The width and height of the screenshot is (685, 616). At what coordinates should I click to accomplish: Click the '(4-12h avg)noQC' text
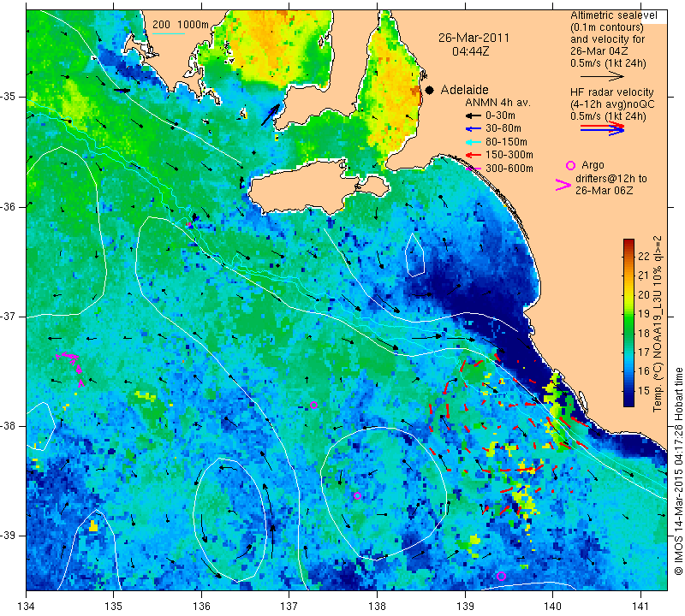pyautogui.click(x=612, y=104)
